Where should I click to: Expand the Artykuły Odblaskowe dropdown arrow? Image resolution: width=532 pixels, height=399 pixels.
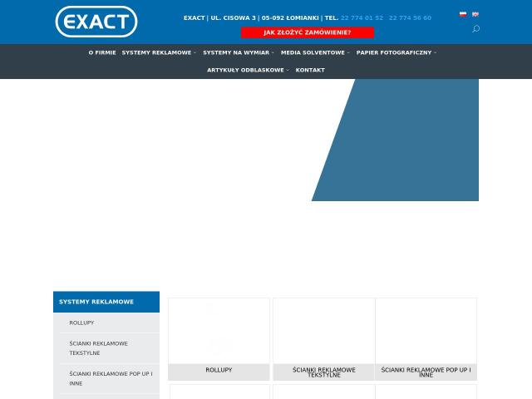288,70
